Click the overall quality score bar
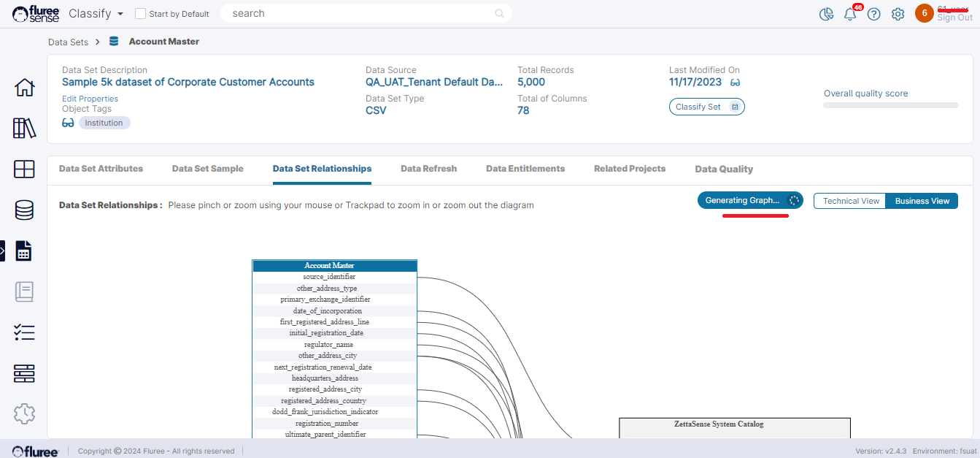980x458 pixels. pos(890,105)
